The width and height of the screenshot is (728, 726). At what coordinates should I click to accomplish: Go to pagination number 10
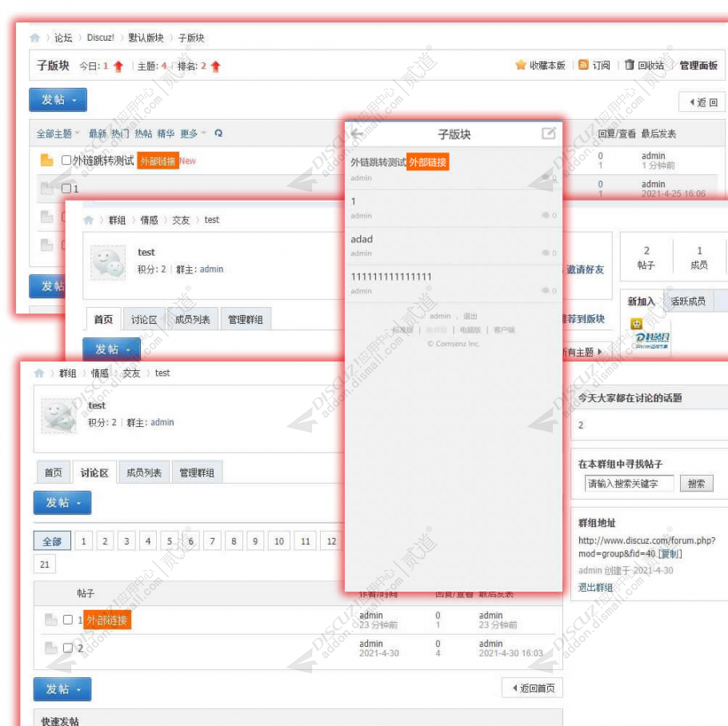279,541
